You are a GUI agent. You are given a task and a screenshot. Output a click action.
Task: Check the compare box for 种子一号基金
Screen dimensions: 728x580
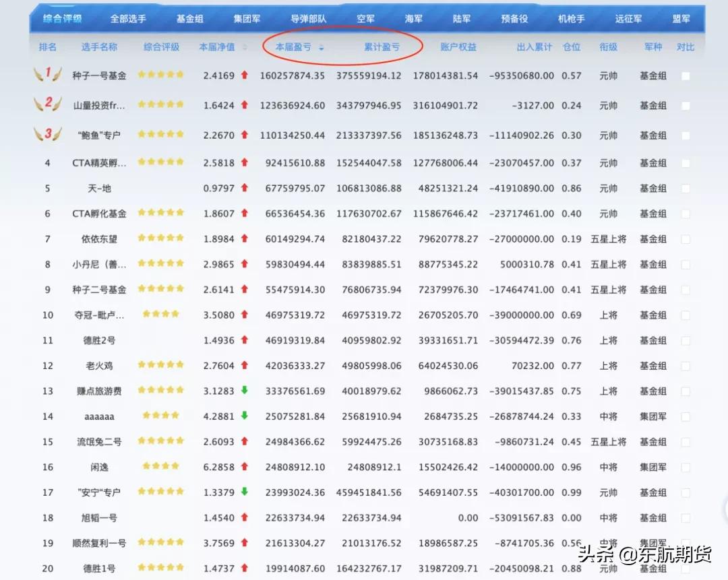(686, 75)
